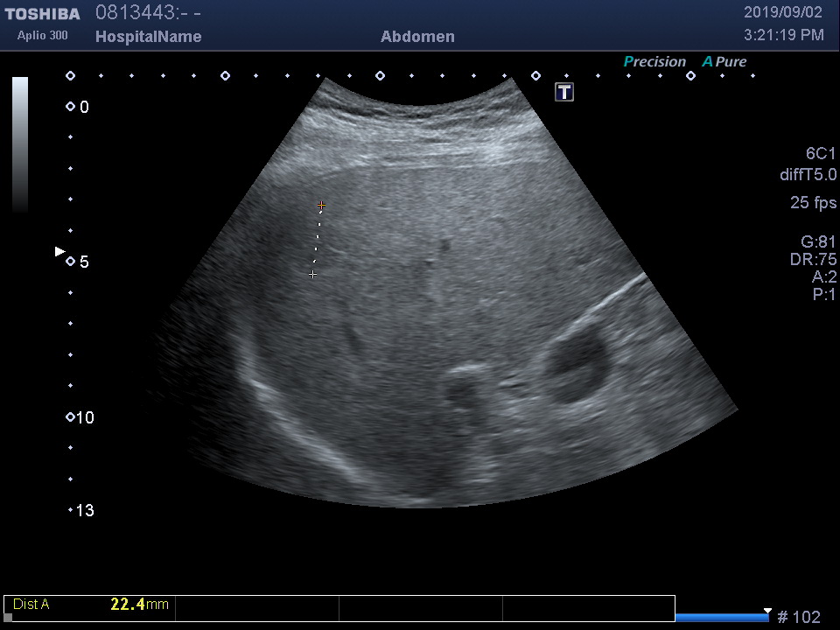The image size is (840, 630).
Task: Click the 10 cm depth scale marker
Action: [71, 417]
